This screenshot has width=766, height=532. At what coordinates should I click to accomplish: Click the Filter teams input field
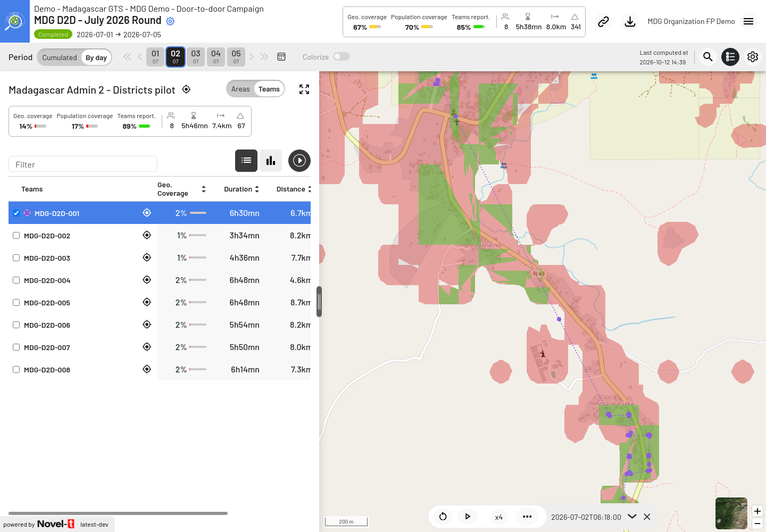[x=83, y=164]
